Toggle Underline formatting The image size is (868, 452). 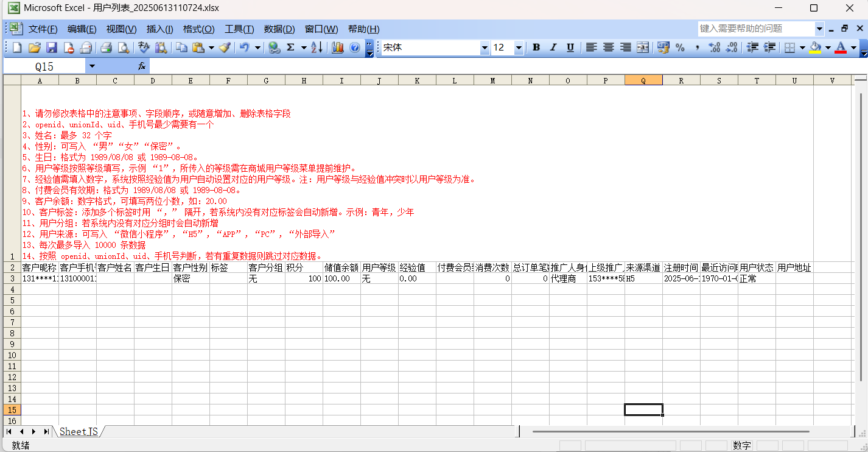(x=570, y=48)
